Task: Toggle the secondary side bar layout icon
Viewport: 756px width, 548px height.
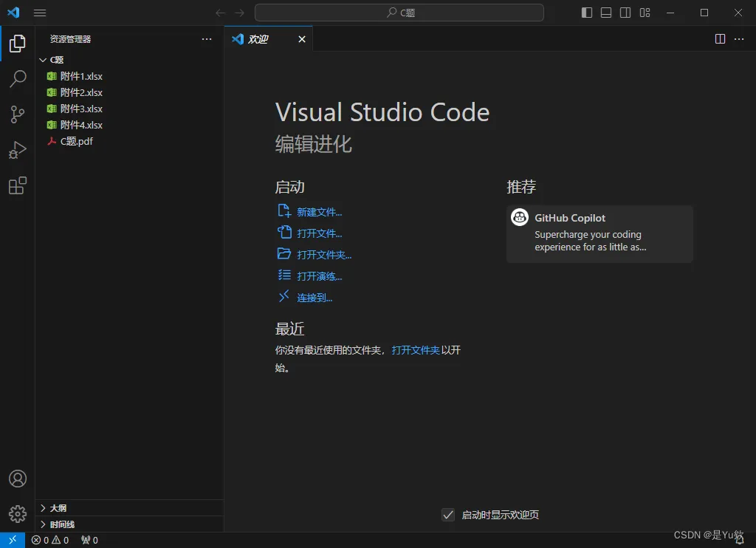Action: 625,13
